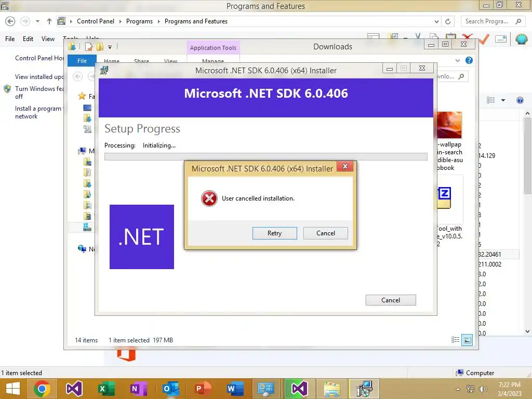Refresh Programs and Features
The height and width of the screenshot is (399, 532).
click(x=448, y=21)
